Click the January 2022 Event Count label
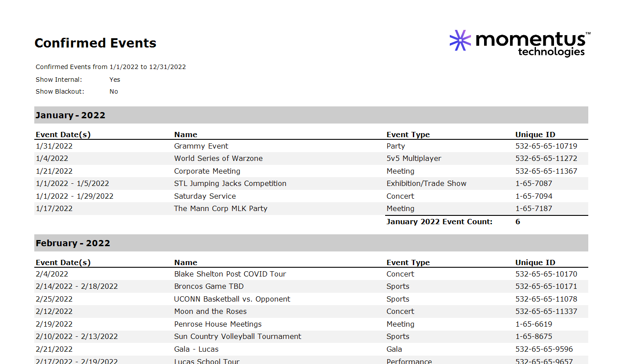The width and height of the screenshot is (623, 364). 440,222
